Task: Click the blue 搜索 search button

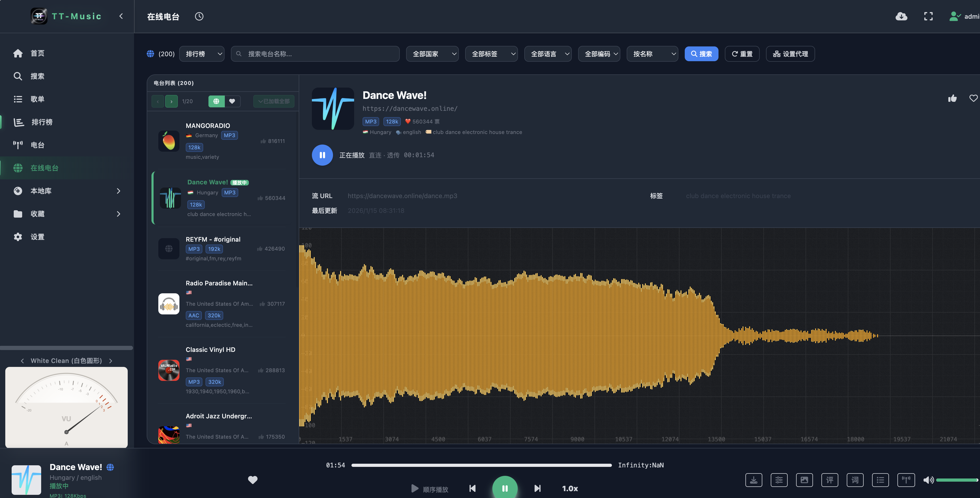Action: (x=701, y=54)
